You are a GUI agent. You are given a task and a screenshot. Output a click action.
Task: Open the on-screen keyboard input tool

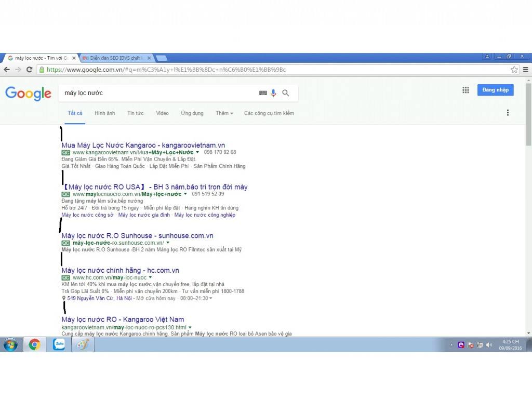[263, 93]
